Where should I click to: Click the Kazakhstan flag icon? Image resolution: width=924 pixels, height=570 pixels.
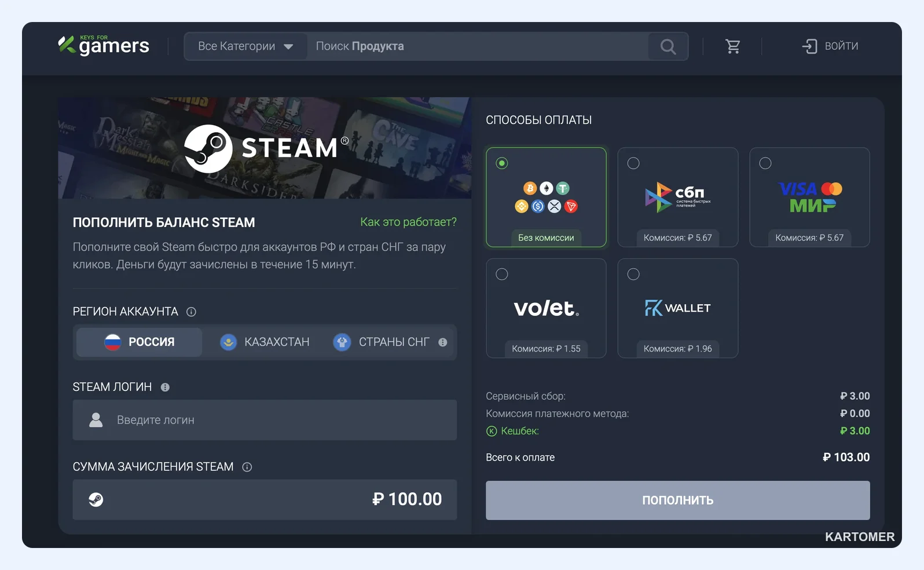(229, 342)
